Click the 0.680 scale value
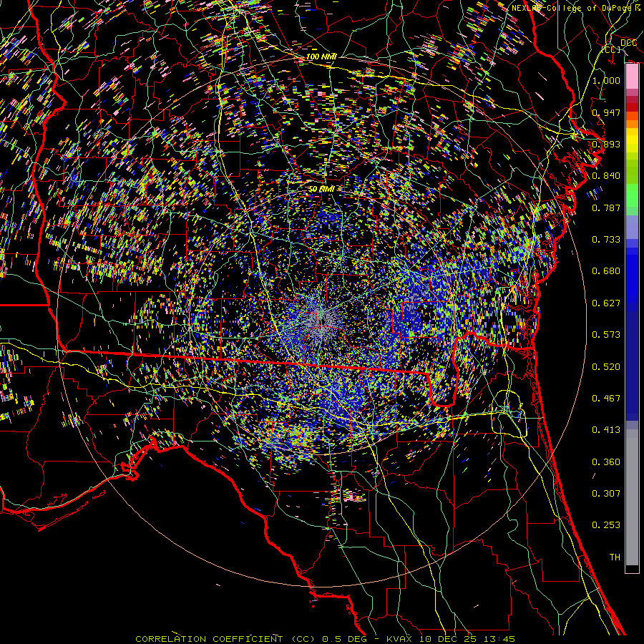The image size is (644, 644). tap(606, 270)
